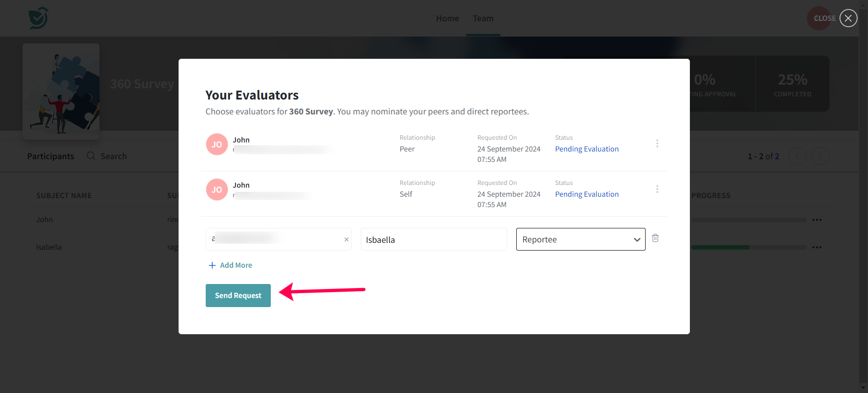The height and width of the screenshot is (393, 868).
Task: Click the Isbaella name input field
Action: [434, 240]
